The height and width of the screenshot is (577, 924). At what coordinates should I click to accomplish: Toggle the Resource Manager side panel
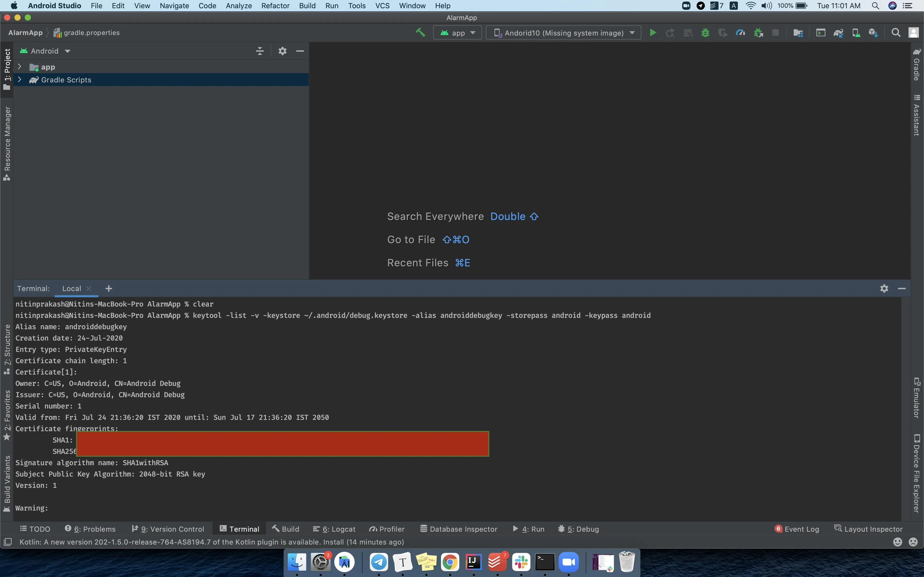pyautogui.click(x=7, y=143)
